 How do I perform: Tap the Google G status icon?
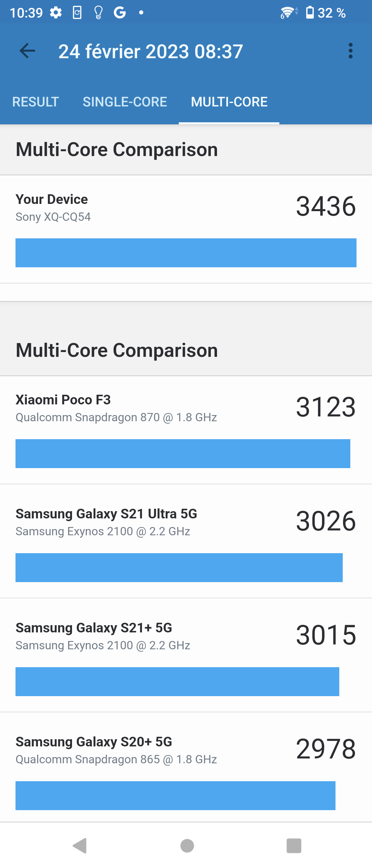pos(120,13)
